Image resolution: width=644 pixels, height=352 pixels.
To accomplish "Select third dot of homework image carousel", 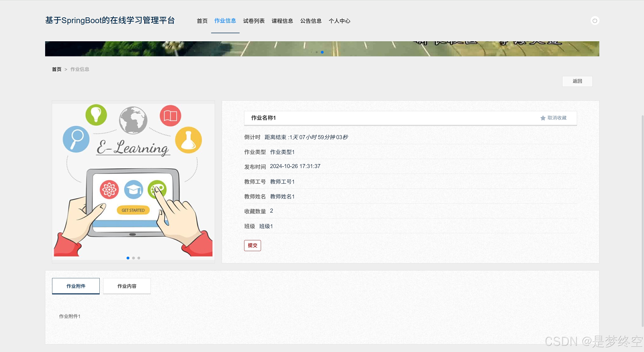I will 139,258.
